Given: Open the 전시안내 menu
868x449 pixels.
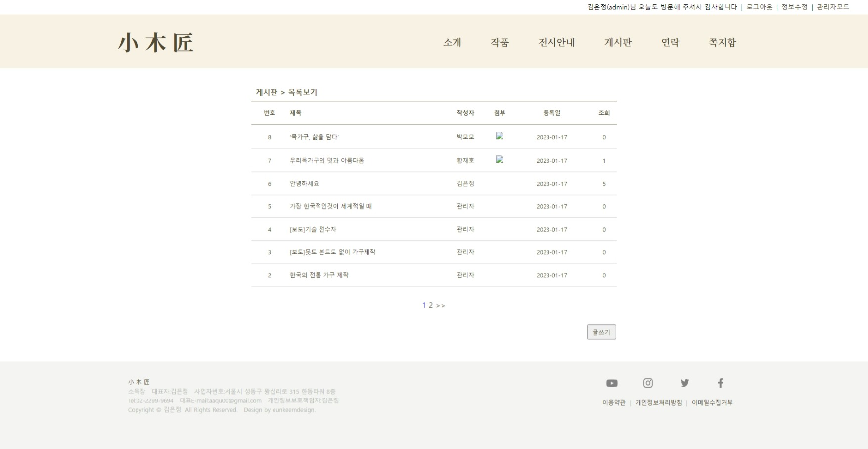Looking at the screenshot, I should click(x=557, y=43).
